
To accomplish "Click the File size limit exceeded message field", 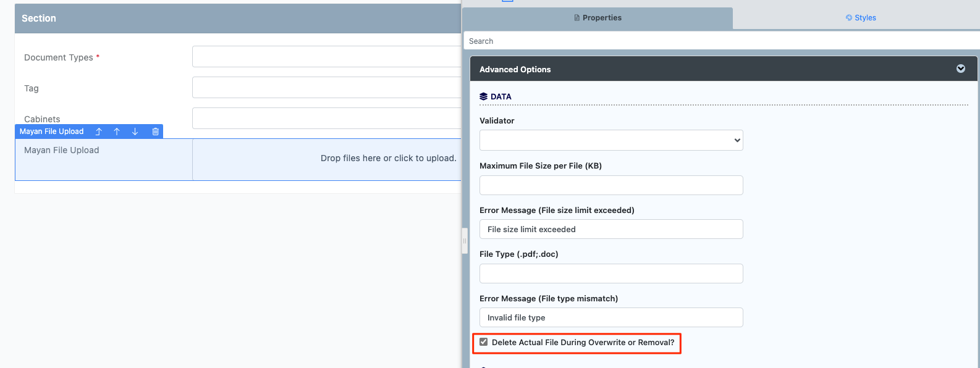I will [x=611, y=229].
